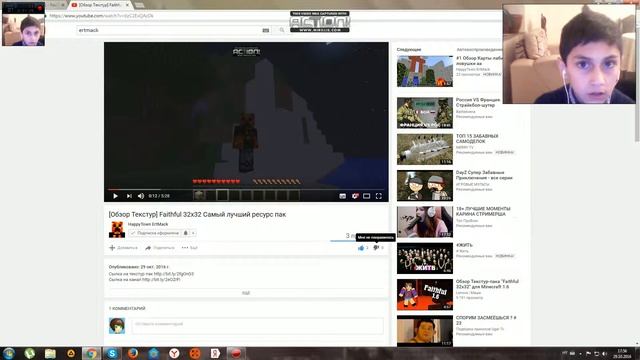Screen dimensions: 640x360
Task: Click the taskbar clock and date
Action: pyautogui.click(x=622, y=353)
